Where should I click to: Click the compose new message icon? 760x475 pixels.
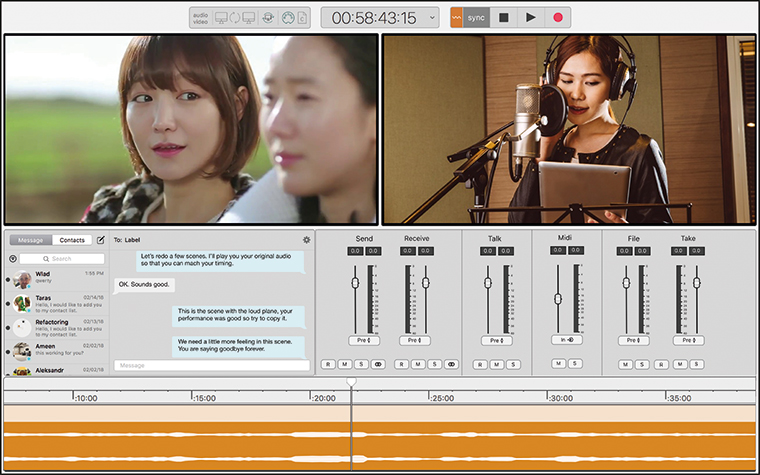pyautogui.click(x=100, y=240)
